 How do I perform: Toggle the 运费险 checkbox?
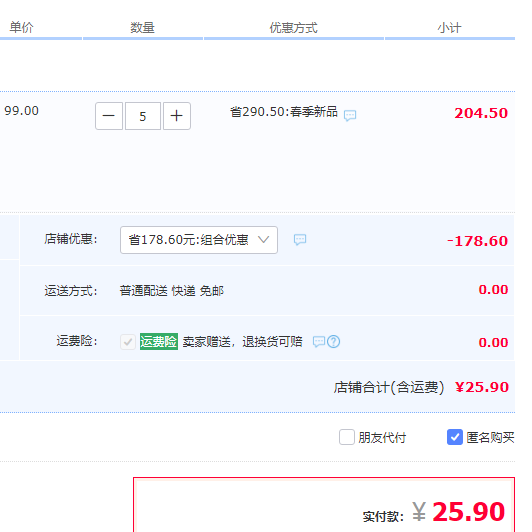(x=128, y=342)
